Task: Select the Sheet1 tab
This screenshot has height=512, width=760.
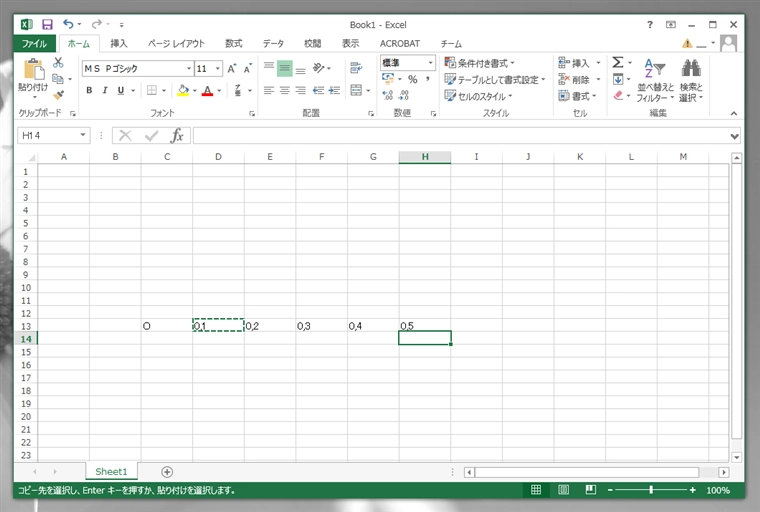Action: (x=111, y=471)
